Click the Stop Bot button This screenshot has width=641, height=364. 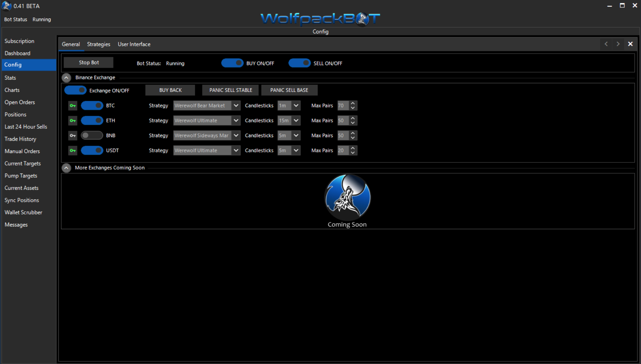click(x=88, y=63)
